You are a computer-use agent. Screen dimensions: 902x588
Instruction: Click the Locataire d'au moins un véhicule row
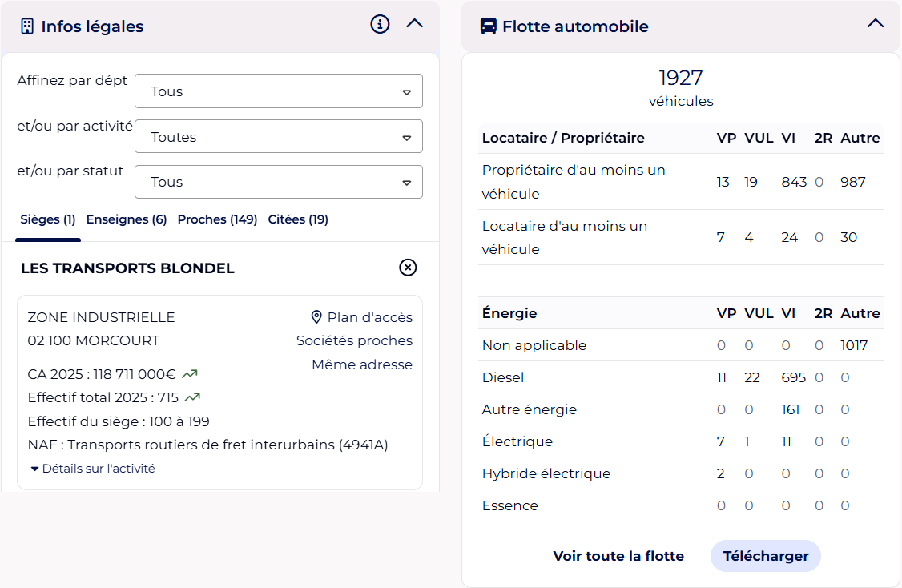[681, 237]
